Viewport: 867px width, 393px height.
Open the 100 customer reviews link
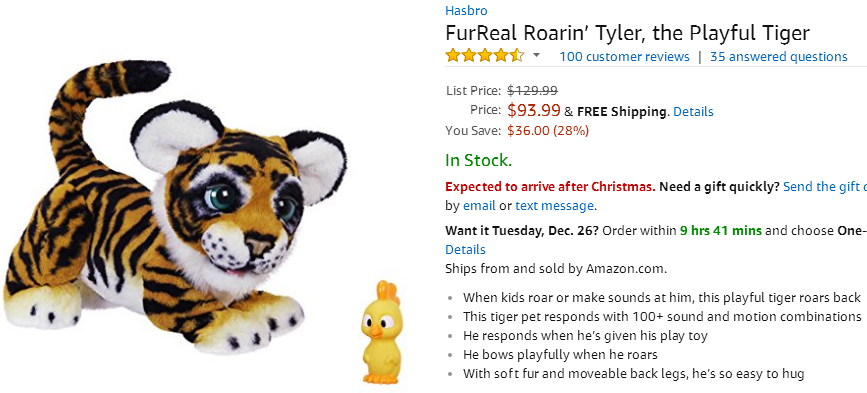tap(624, 56)
